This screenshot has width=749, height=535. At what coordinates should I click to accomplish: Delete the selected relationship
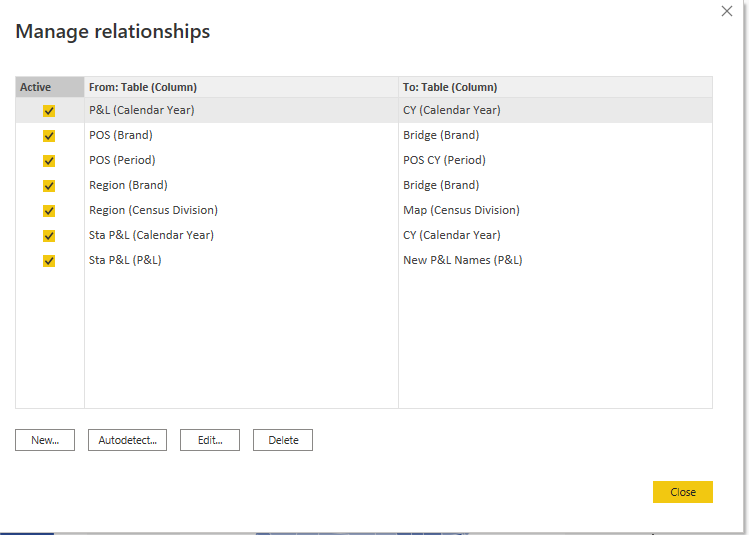(x=283, y=440)
